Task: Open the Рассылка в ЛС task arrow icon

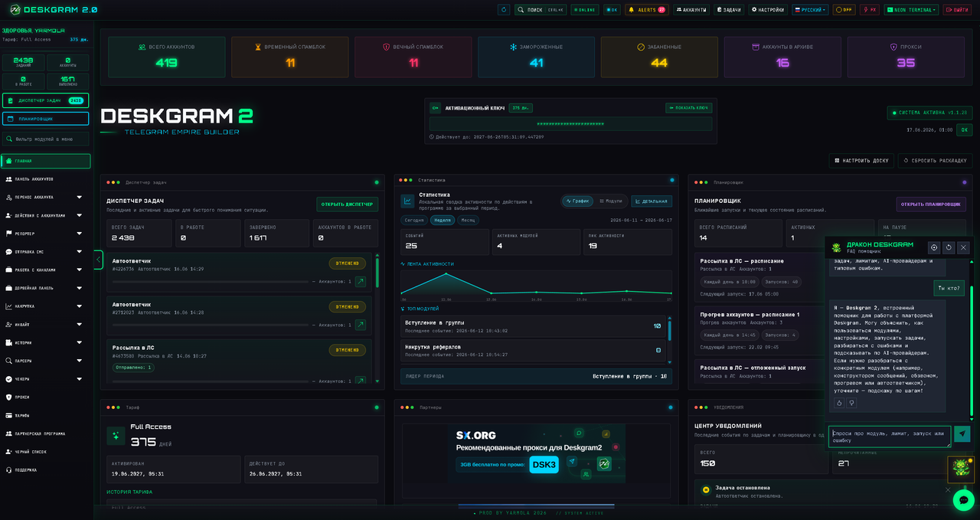Action: click(x=361, y=381)
